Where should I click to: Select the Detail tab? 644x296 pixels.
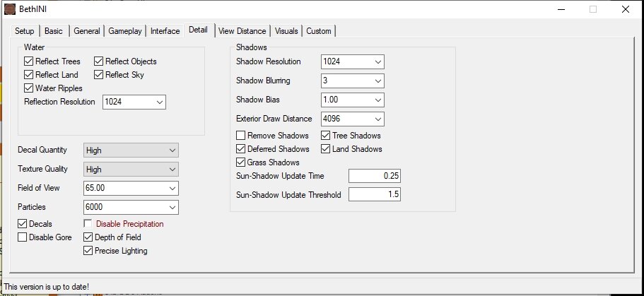pos(199,30)
